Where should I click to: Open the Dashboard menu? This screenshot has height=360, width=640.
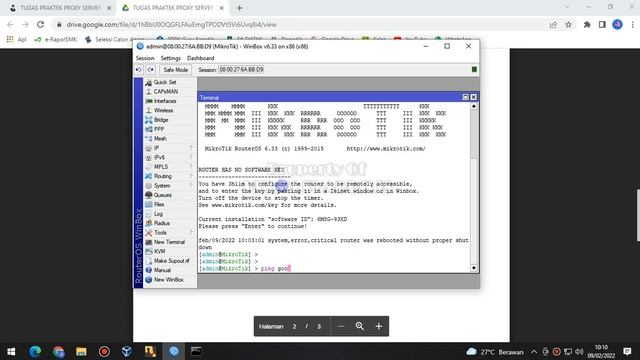pyautogui.click(x=200, y=58)
